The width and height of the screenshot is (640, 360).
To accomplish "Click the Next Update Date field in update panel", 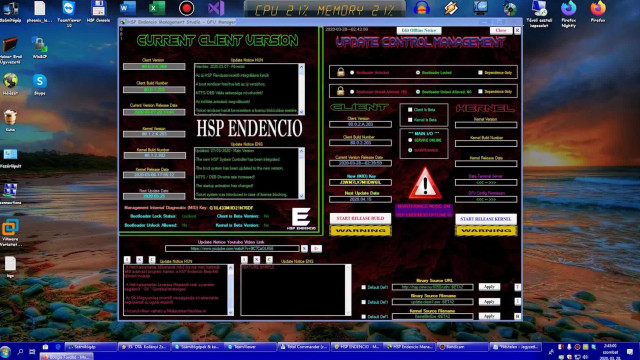I will [360, 199].
